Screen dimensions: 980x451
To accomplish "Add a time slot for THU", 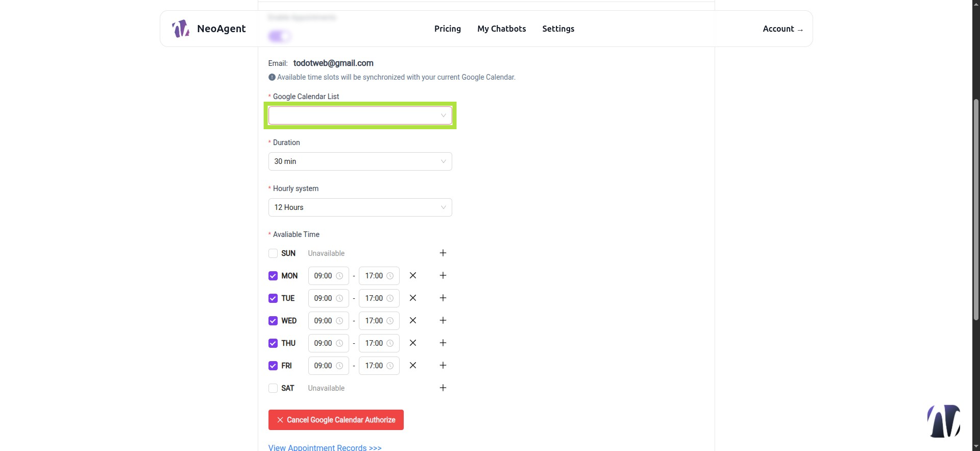I will pos(443,343).
